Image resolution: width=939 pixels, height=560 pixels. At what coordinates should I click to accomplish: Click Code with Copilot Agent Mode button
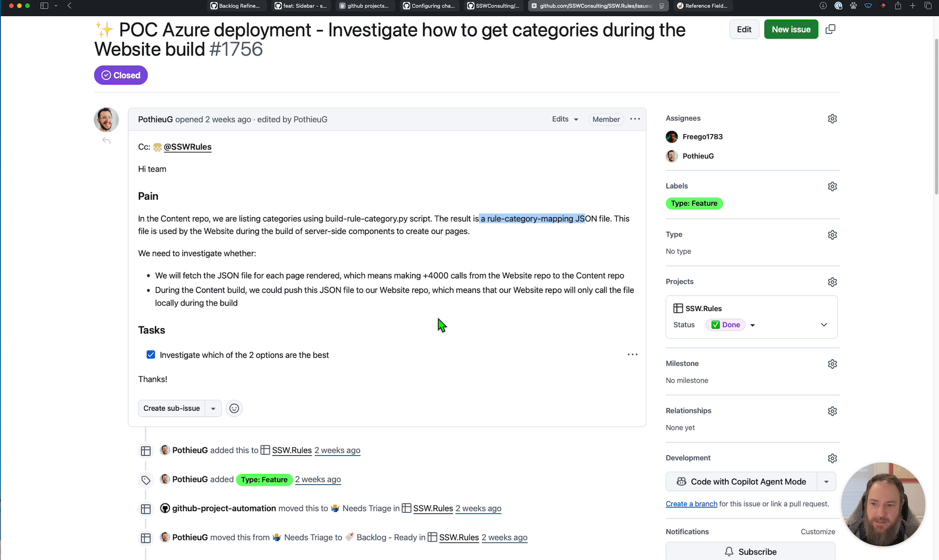click(741, 482)
